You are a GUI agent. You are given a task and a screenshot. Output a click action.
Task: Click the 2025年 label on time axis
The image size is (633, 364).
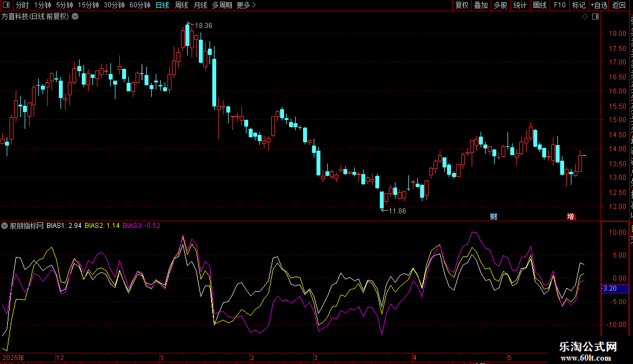(13, 357)
